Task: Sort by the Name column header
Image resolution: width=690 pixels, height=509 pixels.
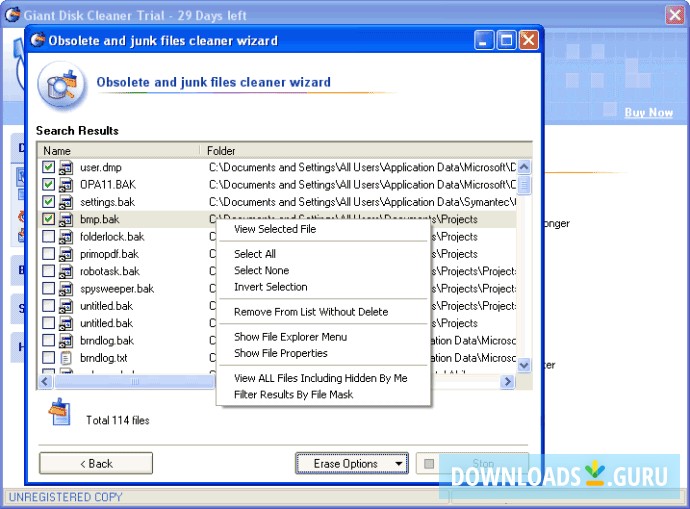Action: (x=119, y=150)
